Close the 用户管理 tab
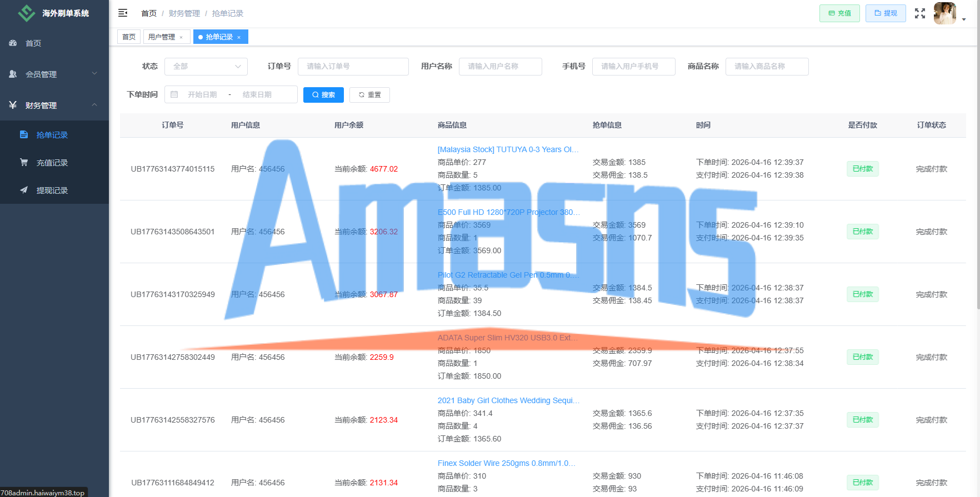Viewport: 980px width, 497px height. [x=181, y=37]
